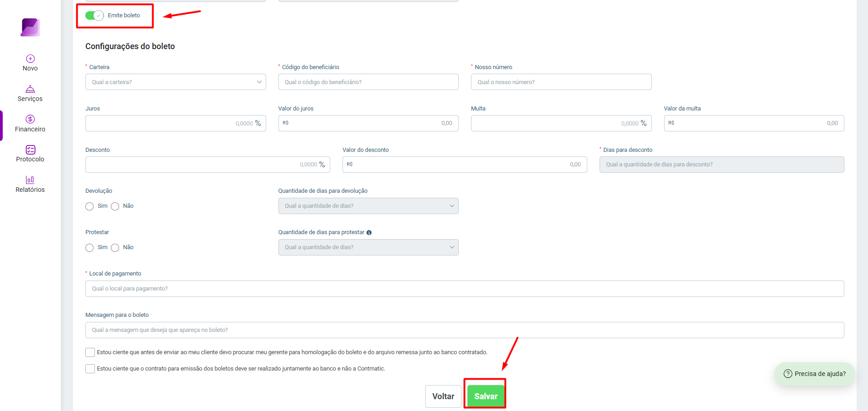The image size is (868, 411).
Task: Focus the Valor da multa field
Action: pos(754,123)
